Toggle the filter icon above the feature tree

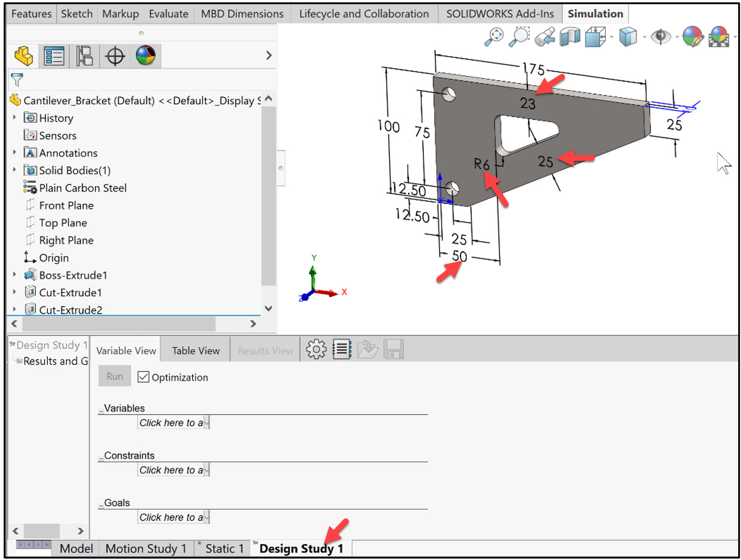[x=17, y=80]
